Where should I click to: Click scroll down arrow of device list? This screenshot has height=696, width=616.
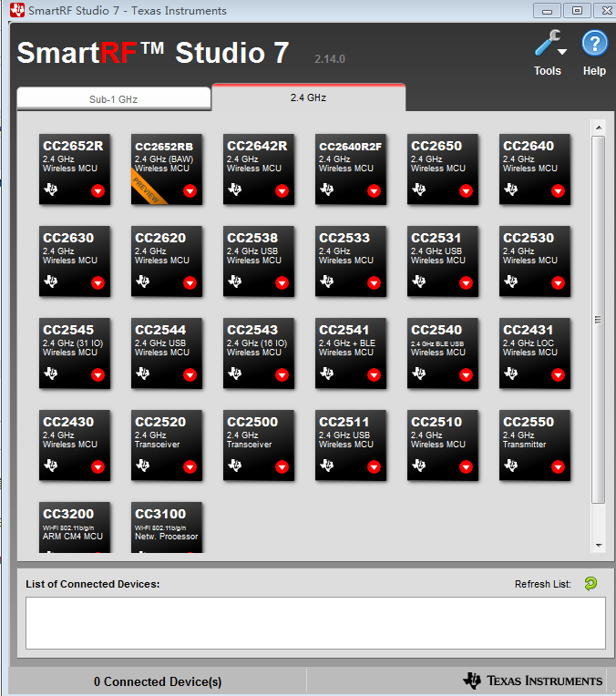(599, 545)
